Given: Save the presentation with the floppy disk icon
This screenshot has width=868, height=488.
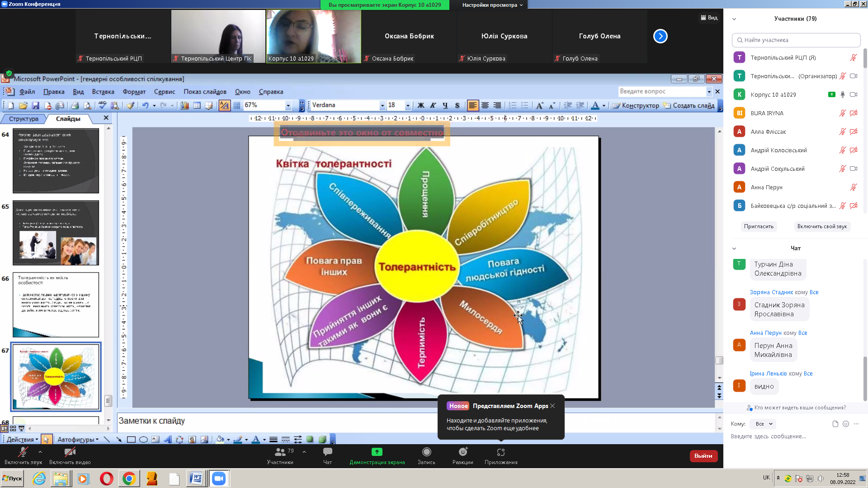Looking at the screenshot, I should (35, 105).
